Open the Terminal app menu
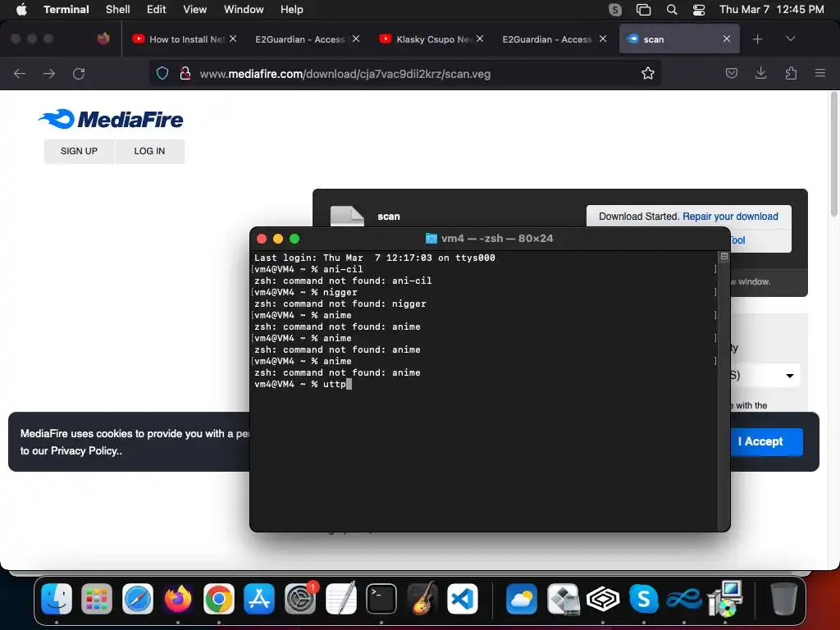 pyautogui.click(x=66, y=9)
